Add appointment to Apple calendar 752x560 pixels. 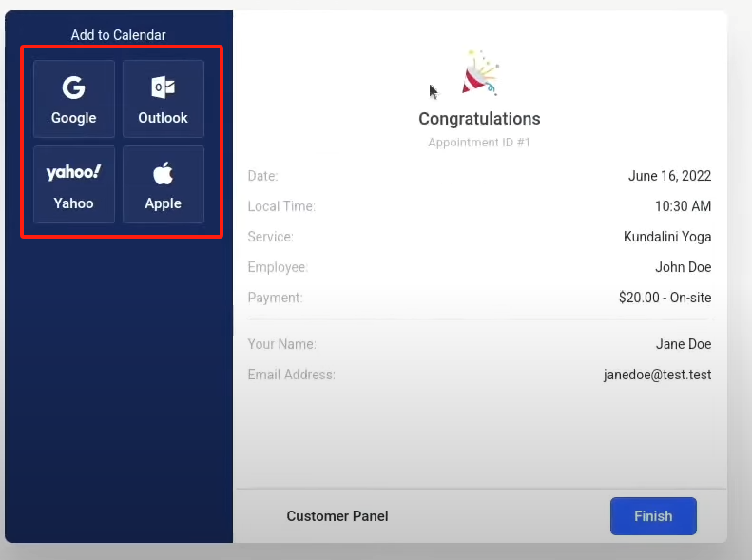164,184
